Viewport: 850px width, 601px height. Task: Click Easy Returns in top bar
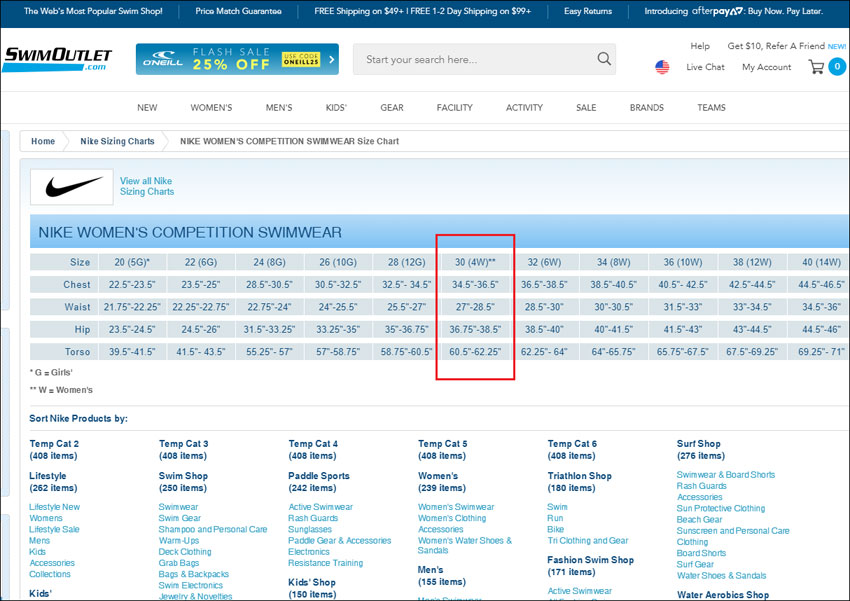click(588, 11)
